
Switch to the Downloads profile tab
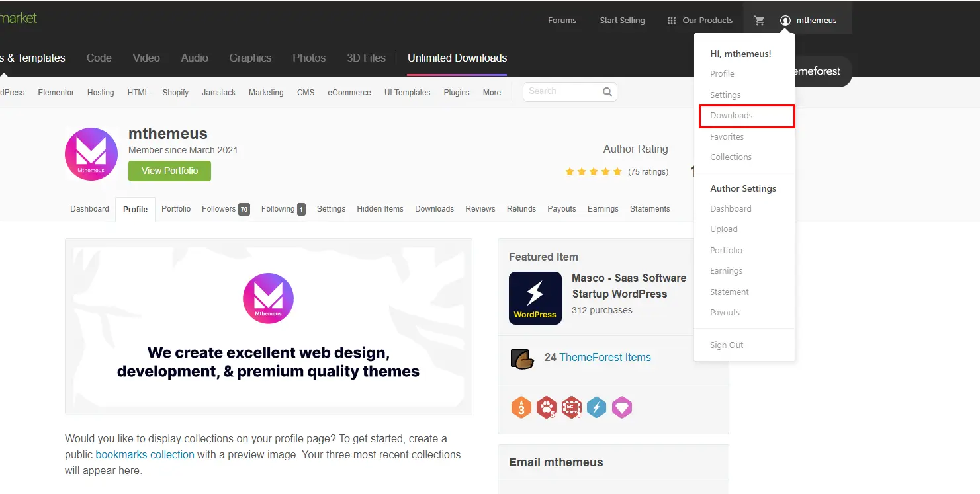434,209
